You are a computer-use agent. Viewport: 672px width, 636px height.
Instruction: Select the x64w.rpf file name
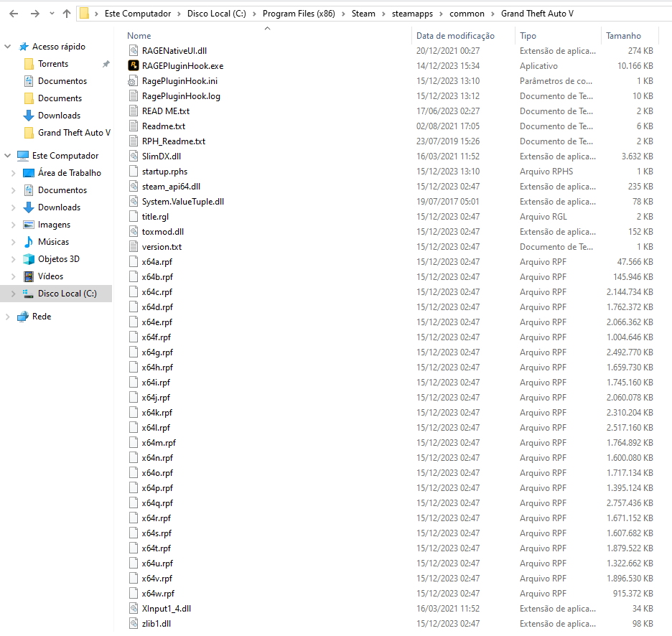click(x=158, y=593)
